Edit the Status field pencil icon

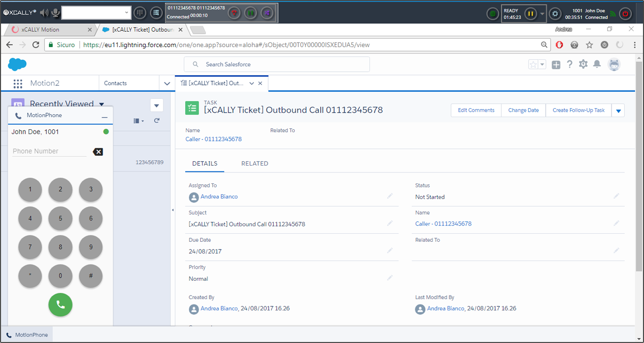click(x=616, y=196)
